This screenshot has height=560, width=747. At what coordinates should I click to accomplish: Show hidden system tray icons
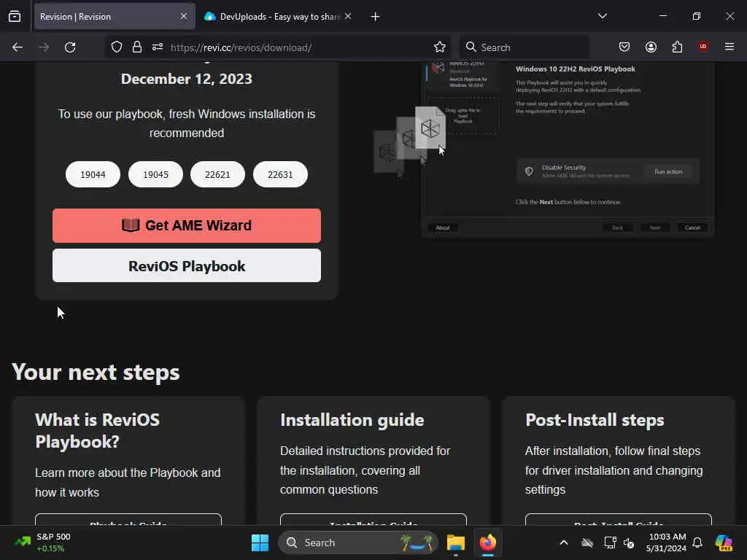pos(564,542)
